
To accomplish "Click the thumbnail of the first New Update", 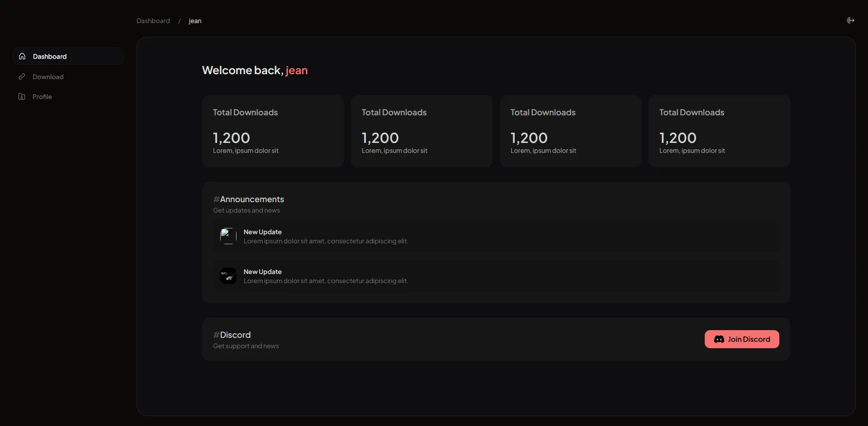I will pos(228,236).
